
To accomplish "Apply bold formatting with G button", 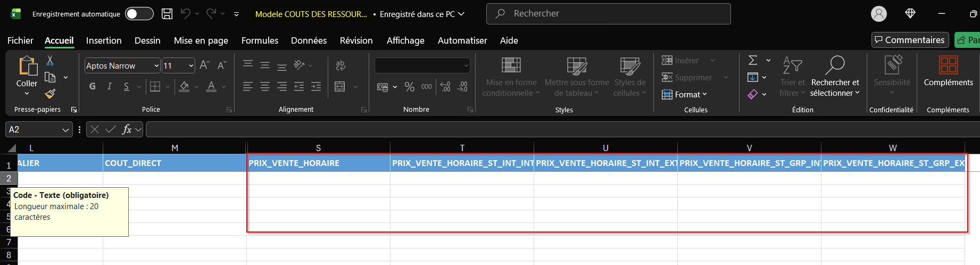I will click(93, 86).
